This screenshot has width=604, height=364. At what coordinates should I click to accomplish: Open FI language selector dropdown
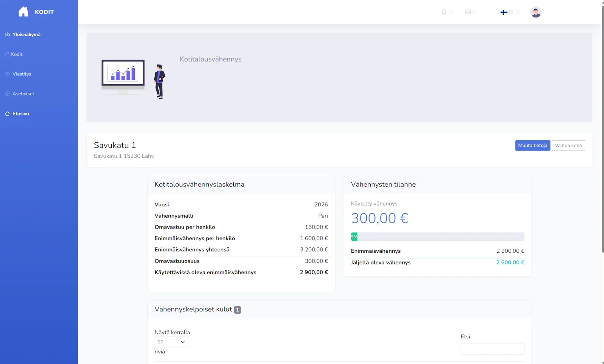click(x=510, y=12)
